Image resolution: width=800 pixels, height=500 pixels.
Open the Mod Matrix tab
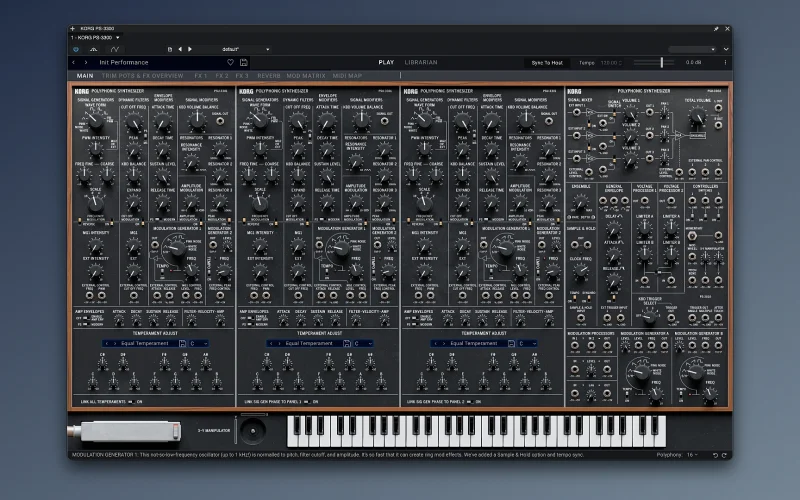pos(306,76)
